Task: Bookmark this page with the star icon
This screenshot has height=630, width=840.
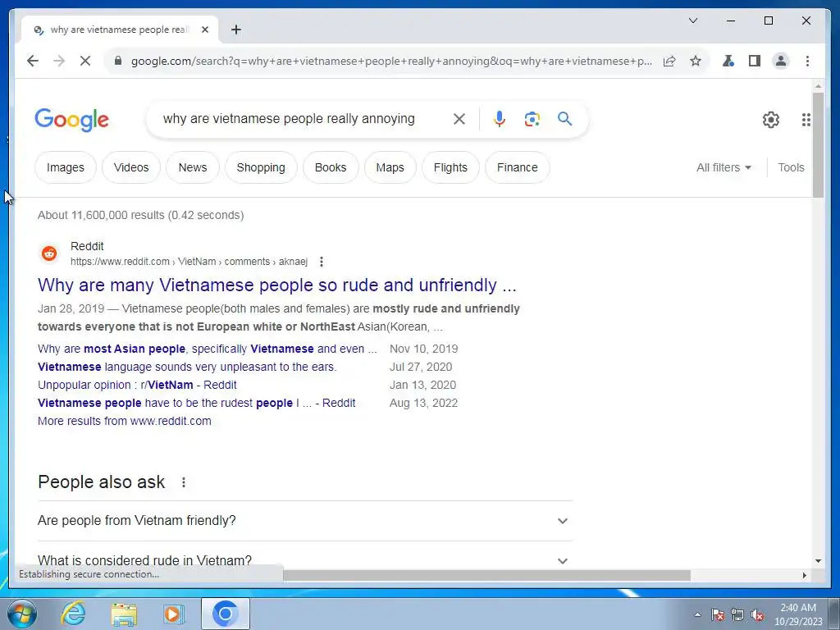Action: (696, 61)
